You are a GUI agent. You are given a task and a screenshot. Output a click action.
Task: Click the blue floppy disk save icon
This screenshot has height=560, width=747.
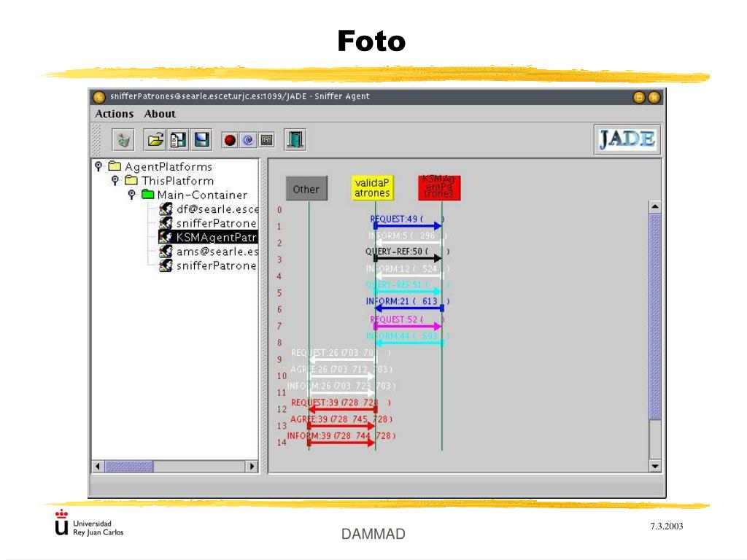(201, 140)
